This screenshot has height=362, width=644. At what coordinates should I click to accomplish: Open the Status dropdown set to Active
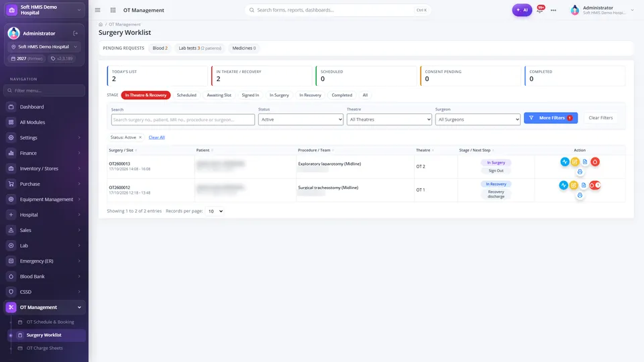[301, 119]
